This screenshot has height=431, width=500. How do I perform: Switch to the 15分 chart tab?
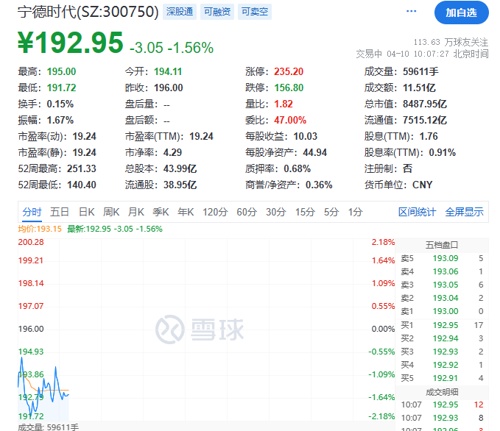pyautogui.click(x=305, y=212)
